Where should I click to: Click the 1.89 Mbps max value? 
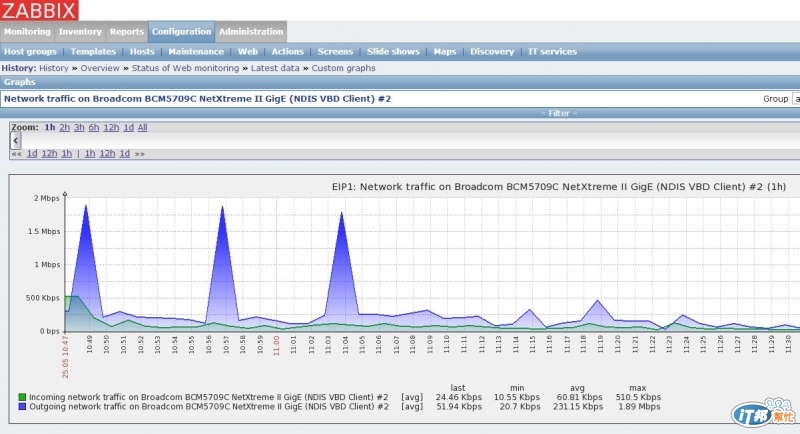tap(639, 406)
